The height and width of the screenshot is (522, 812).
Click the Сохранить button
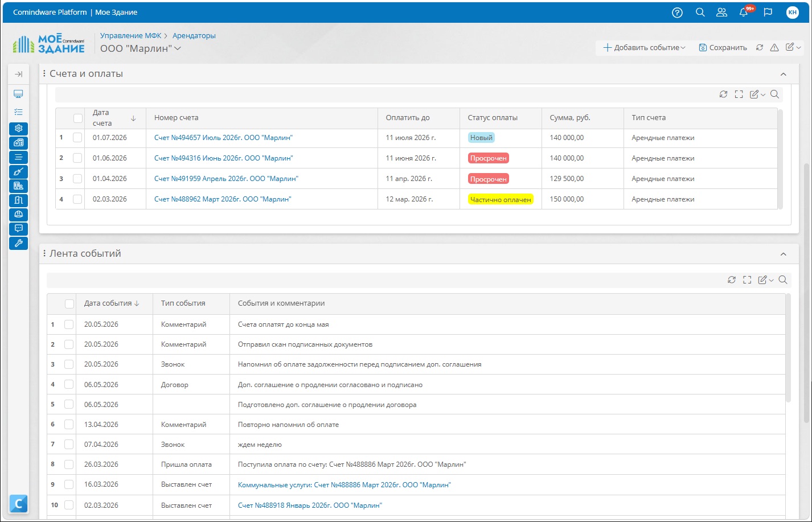723,48
